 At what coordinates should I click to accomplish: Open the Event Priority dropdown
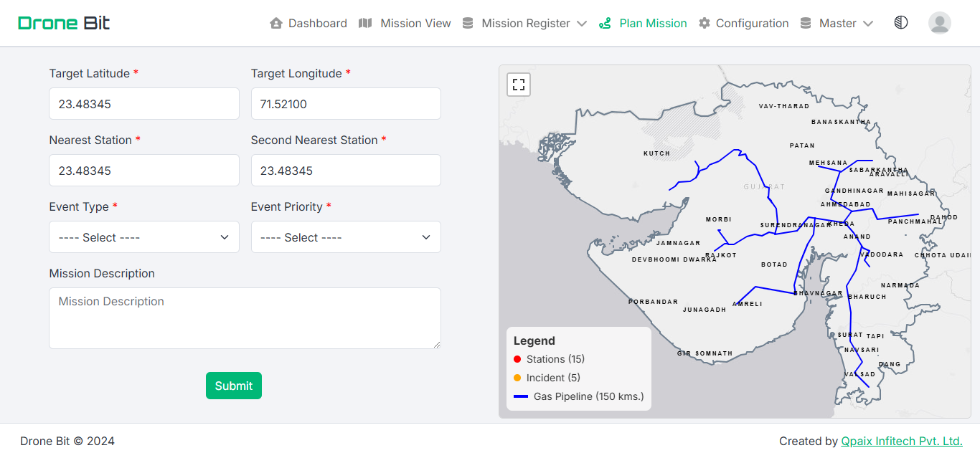click(x=346, y=237)
